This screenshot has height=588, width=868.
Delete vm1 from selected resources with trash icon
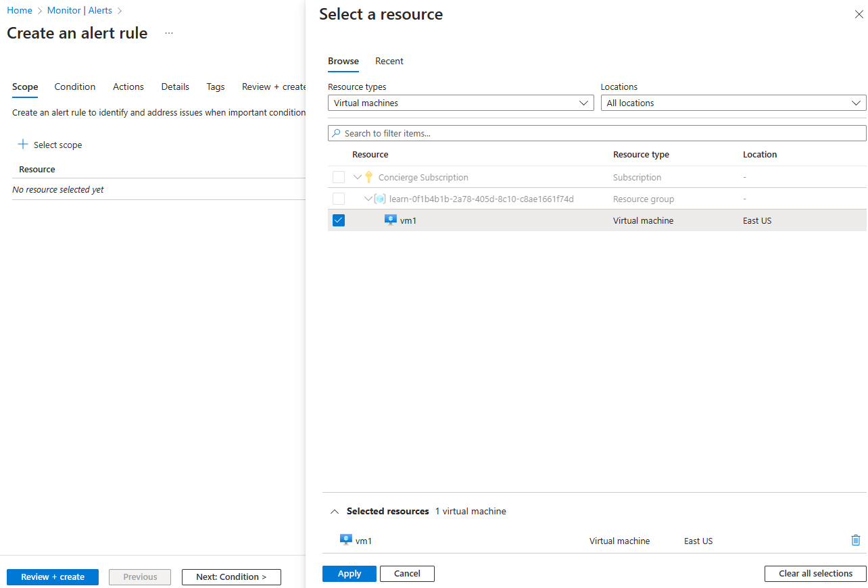click(x=856, y=540)
